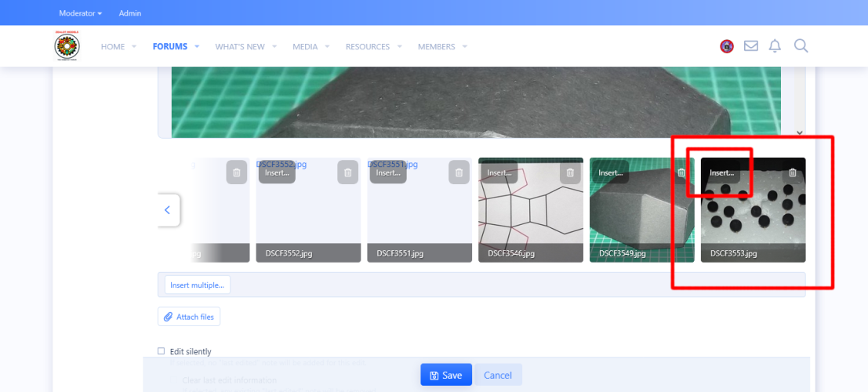The image size is (868, 392).
Task: Open the Admin link
Action: (x=130, y=13)
